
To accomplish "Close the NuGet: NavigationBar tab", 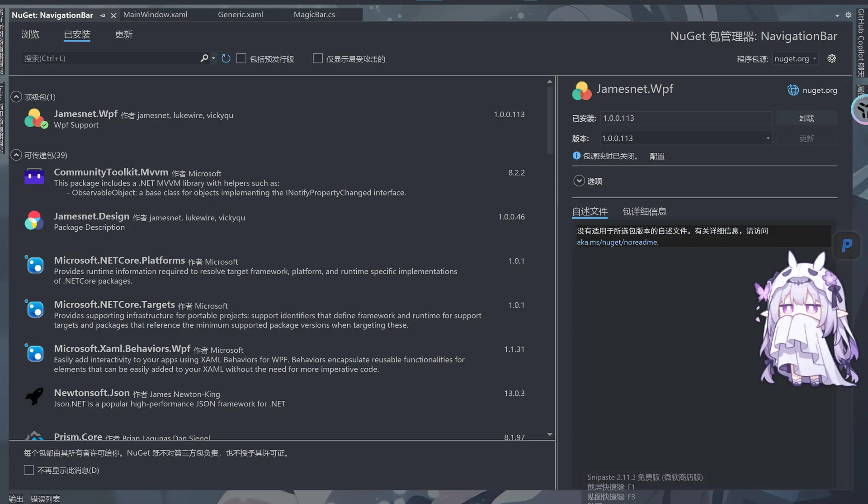I will [x=113, y=15].
